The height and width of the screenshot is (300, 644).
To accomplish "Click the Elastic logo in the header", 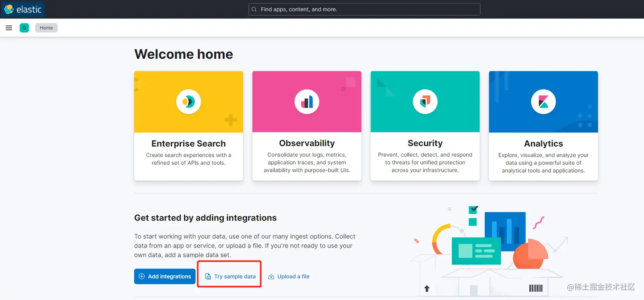I will (x=23, y=9).
